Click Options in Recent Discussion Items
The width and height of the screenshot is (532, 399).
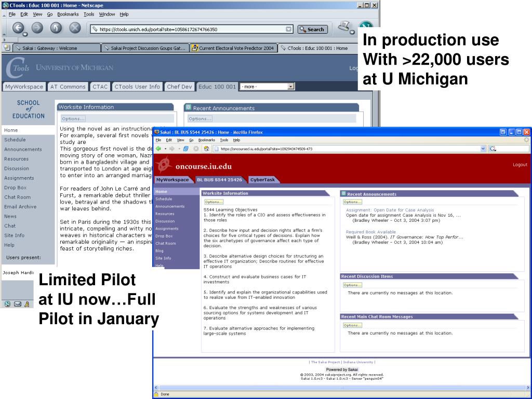352,285
